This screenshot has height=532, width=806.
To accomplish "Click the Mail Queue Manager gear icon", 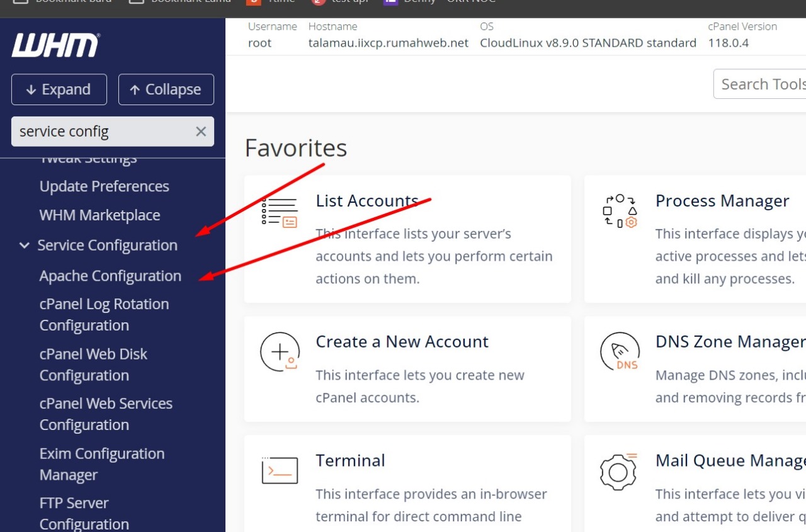I will point(619,471).
